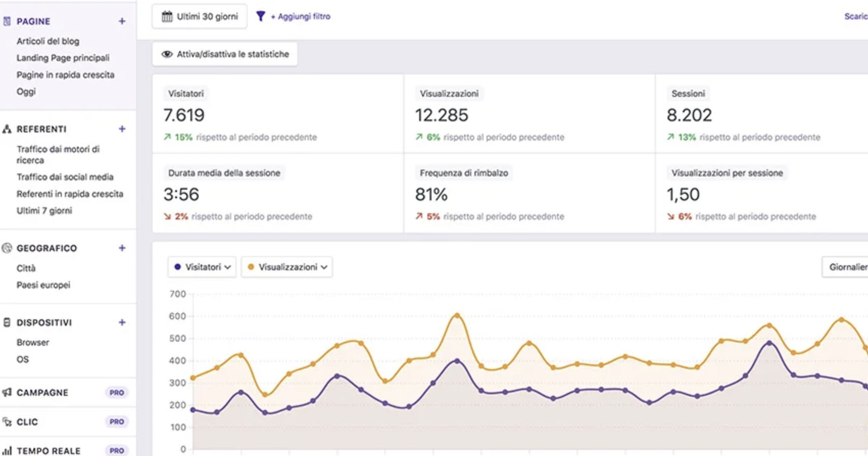This screenshot has width=868, height=456.
Task: Open Articoli del blog report
Action: pos(48,41)
